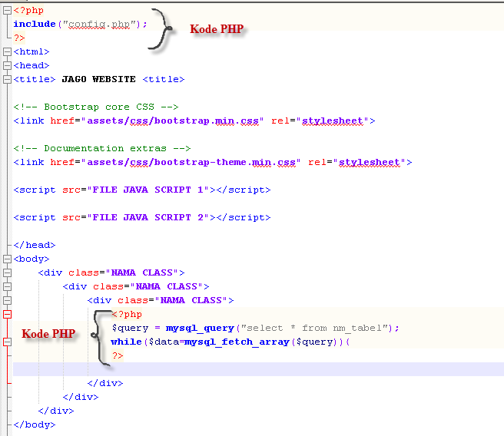The height and width of the screenshot is (436, 504).
Task: Click the while mysql_fetch_array line
Action: coord(230,342)
